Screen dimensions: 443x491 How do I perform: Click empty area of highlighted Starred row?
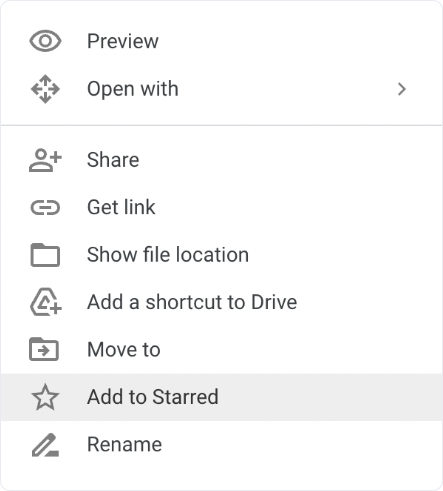pos(330,397)
